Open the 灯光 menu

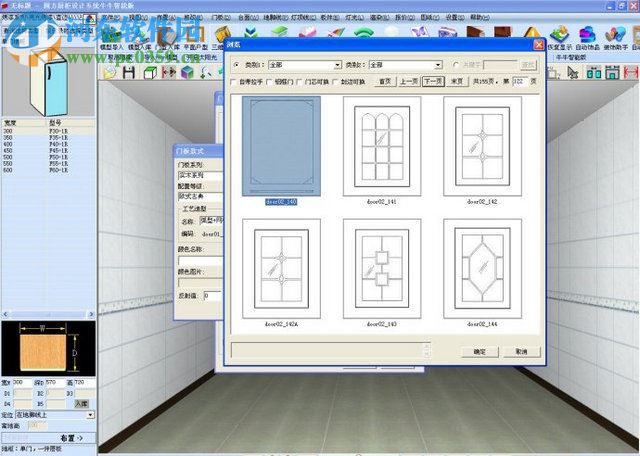tap(354, 18)
